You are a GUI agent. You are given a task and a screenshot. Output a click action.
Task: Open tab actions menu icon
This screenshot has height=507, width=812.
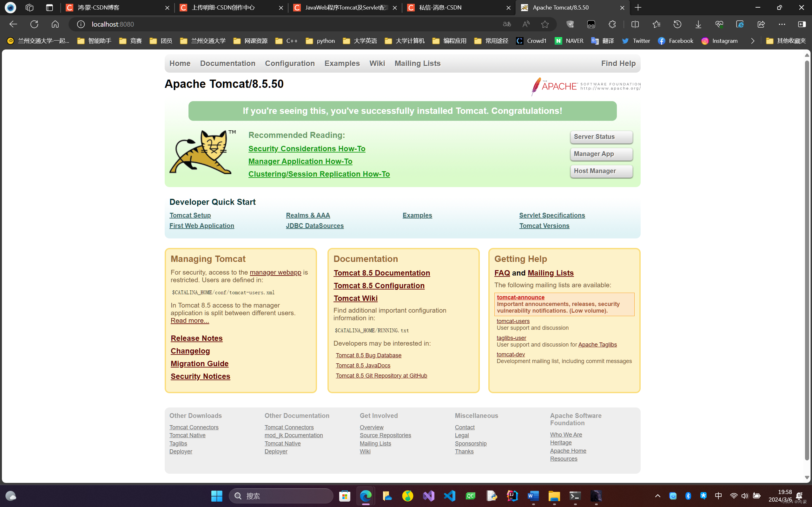point(49,7)
